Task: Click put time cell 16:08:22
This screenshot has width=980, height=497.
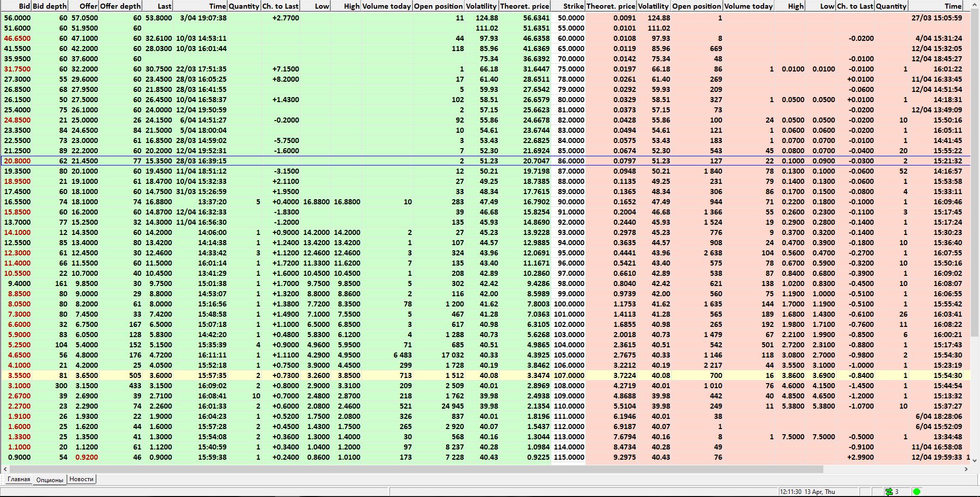Action: [x=947, y=324]
